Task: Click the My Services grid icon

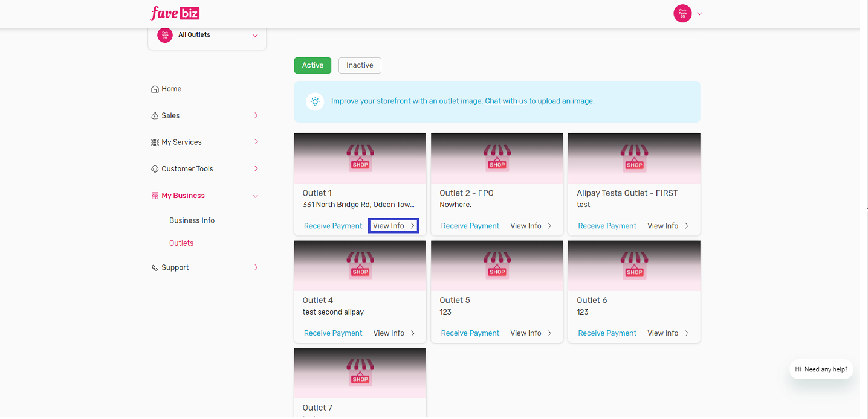Action: pyautogui.click(x=155, y=142)
